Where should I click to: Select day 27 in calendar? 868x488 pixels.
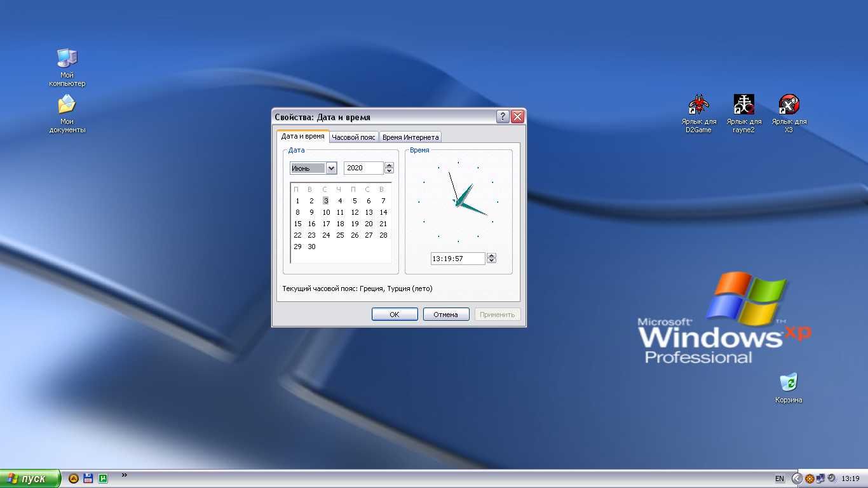point(369,235)
